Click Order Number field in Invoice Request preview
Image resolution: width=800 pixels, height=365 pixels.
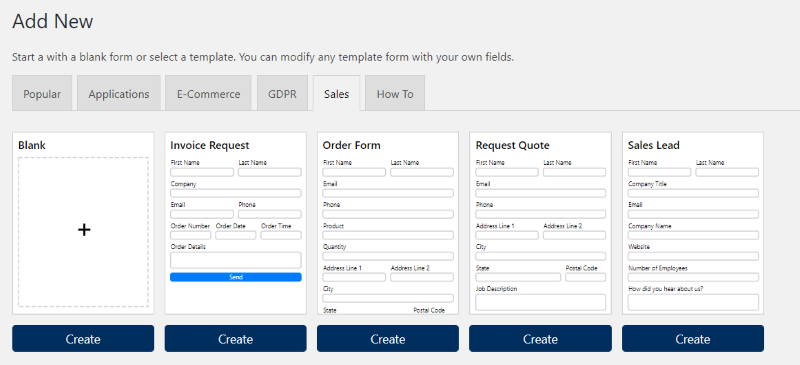point(190,235)
